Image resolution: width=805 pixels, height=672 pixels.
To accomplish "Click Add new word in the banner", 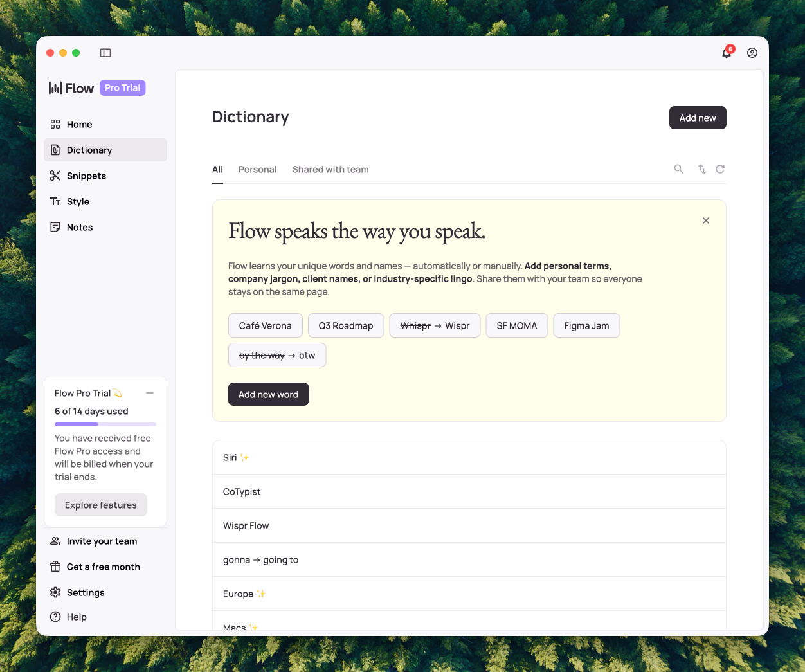I will point(268,394).
